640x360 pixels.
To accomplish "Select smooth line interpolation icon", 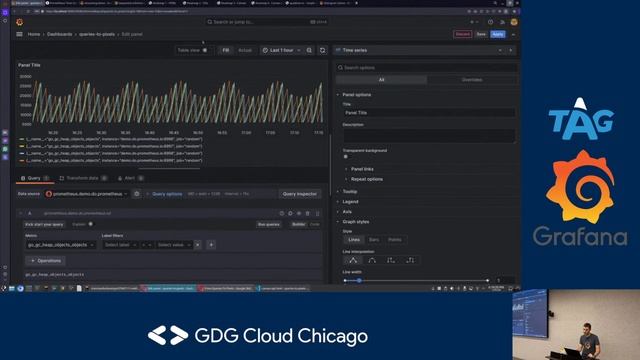I will tap(372, 260).
